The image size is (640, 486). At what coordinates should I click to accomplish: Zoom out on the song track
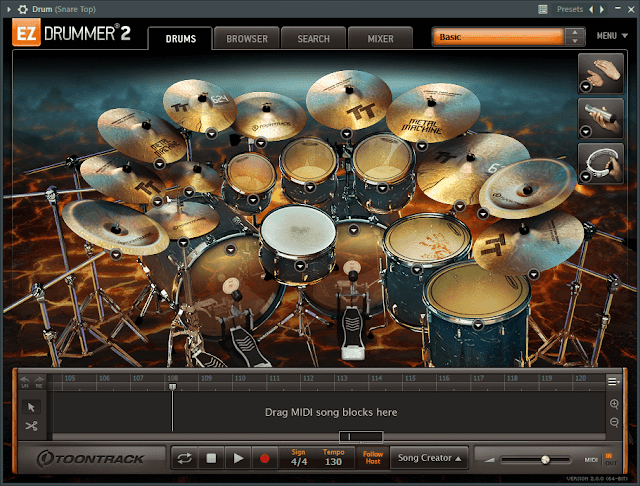click(614, 422)
